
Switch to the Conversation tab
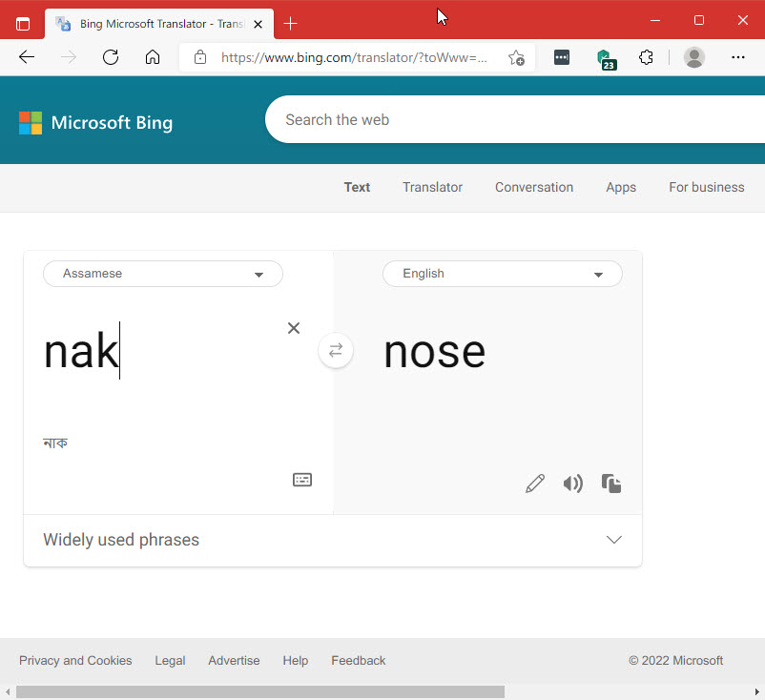(534, 187)
